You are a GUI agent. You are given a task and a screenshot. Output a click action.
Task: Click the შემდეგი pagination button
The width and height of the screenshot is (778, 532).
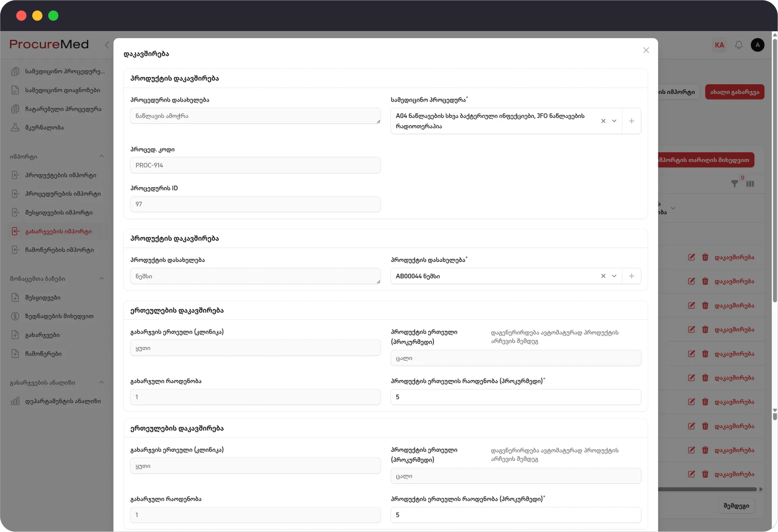point(736,505)
